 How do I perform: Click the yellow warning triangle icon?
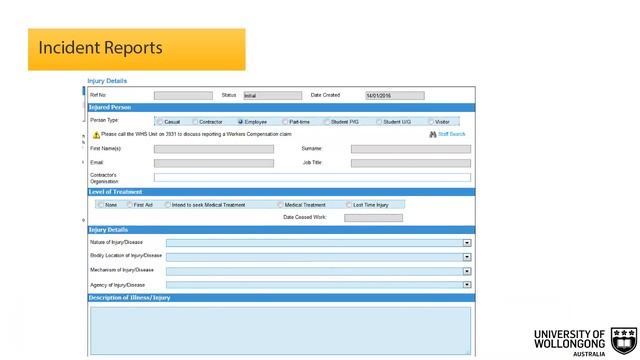point(96,135)
